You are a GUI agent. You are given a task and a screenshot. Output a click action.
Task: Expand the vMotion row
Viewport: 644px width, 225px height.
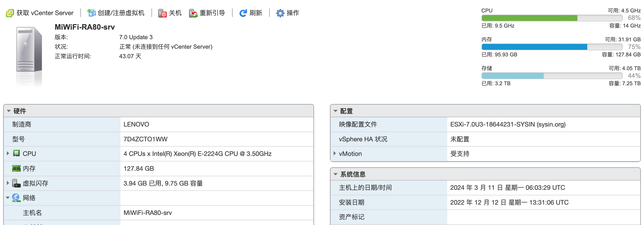[335, 153]
